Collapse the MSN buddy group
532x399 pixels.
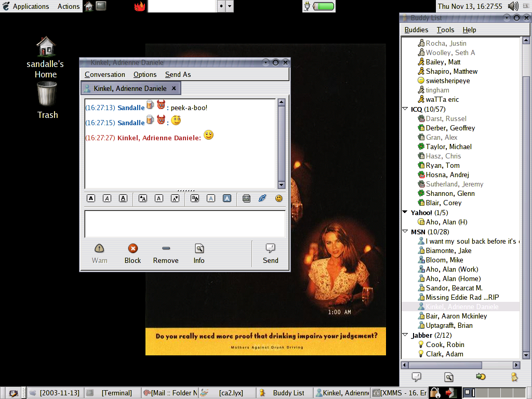point(405,232)
